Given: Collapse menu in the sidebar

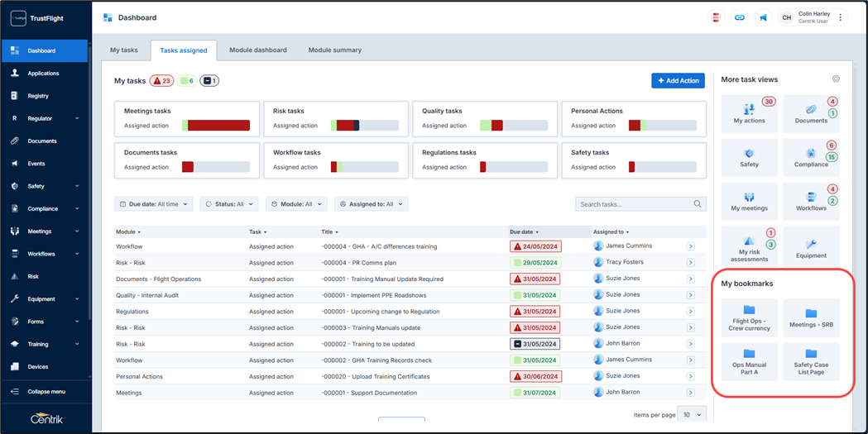Looking at the screenshot, I should click(46, 392).
